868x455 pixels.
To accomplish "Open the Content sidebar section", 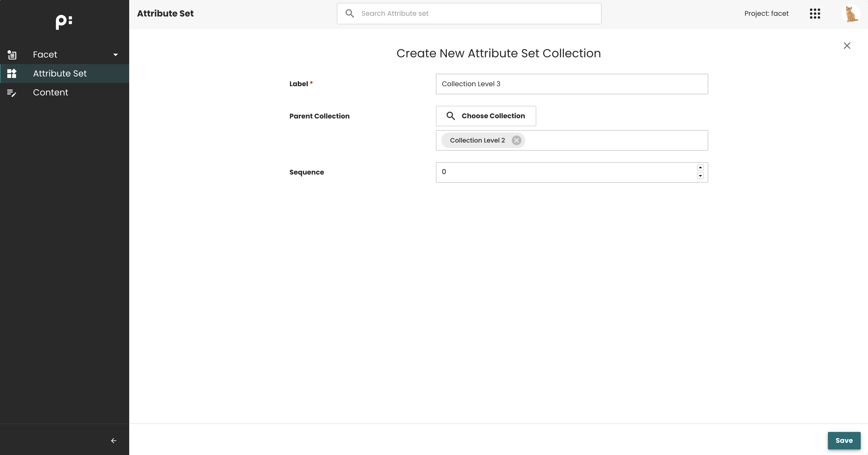I will (65, 93).
